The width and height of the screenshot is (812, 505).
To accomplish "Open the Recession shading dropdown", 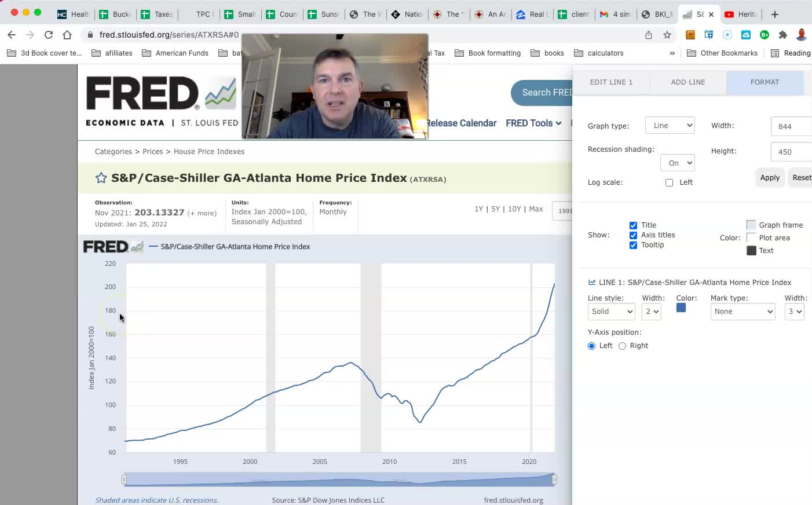I will point(677,163).
